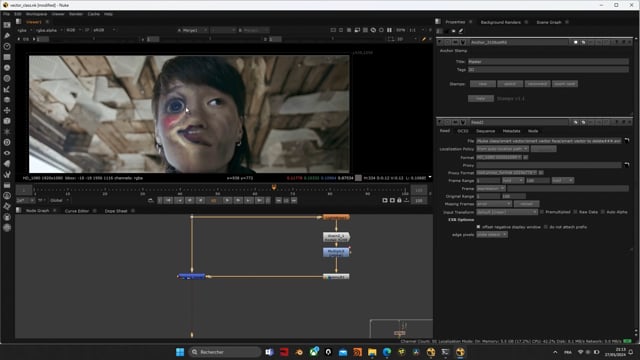The width and height of the screenshot is (640, 360).
Task: Open the Channel nodes toolbar menu
Action: tap(7, 57)
